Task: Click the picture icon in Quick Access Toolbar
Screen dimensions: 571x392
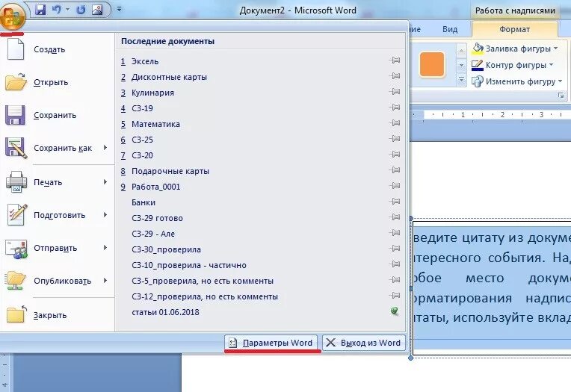Action: tap(97, 10)
